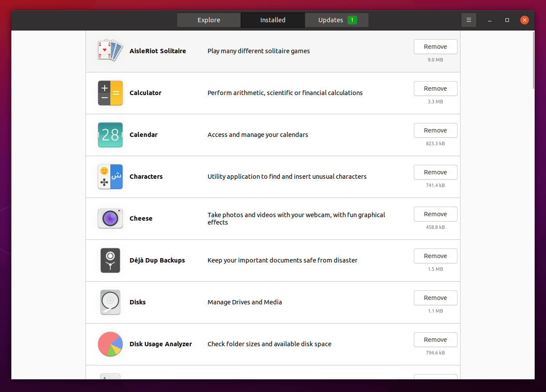
Task: Click the Cheese webcam camera icon
Action: (x=110, y=218)
